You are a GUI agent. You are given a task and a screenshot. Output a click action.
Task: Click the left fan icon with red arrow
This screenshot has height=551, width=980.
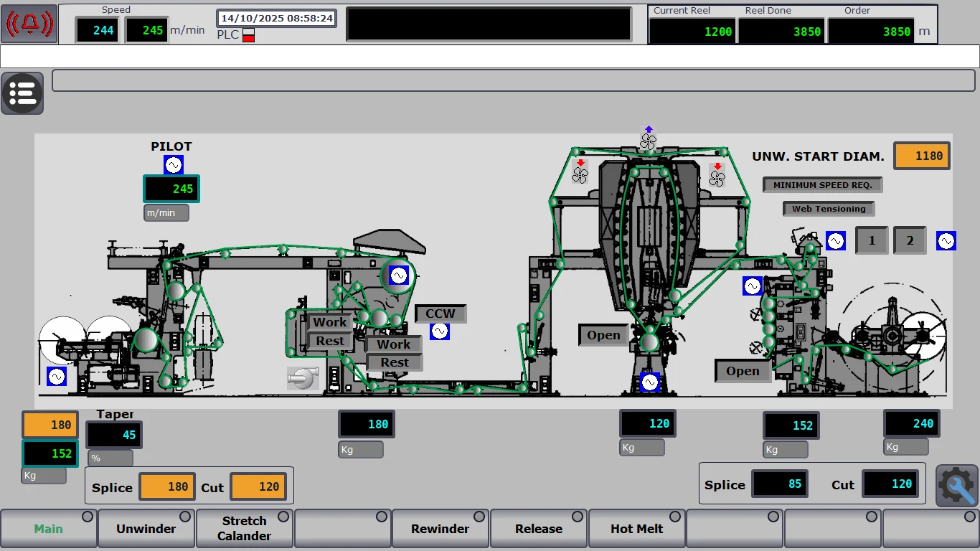click(580, 172)
